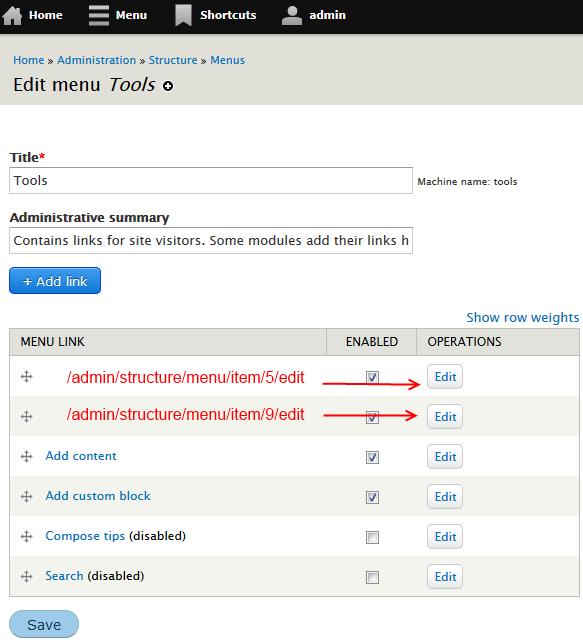Click Edit button for Search row

tap(445, 576)
